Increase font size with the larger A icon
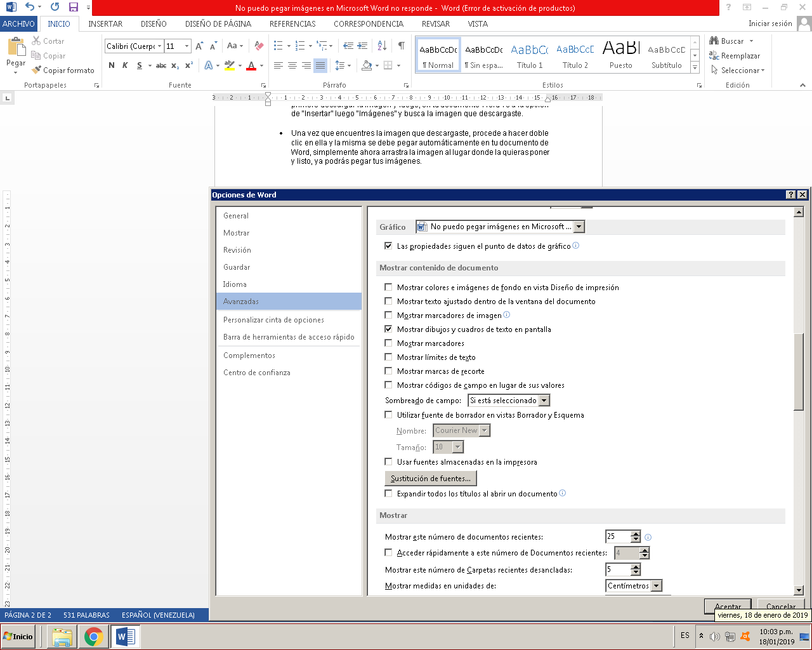Image resolution: width=812 pixels, height=650 pixels. 199,46
